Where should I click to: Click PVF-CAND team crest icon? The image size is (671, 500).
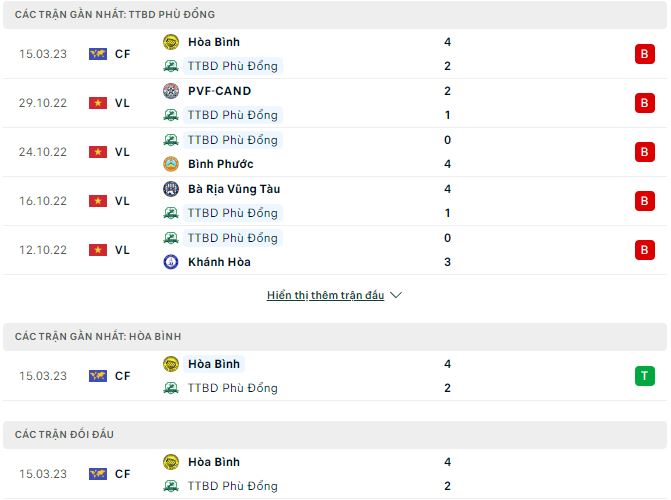coord(170,91)
